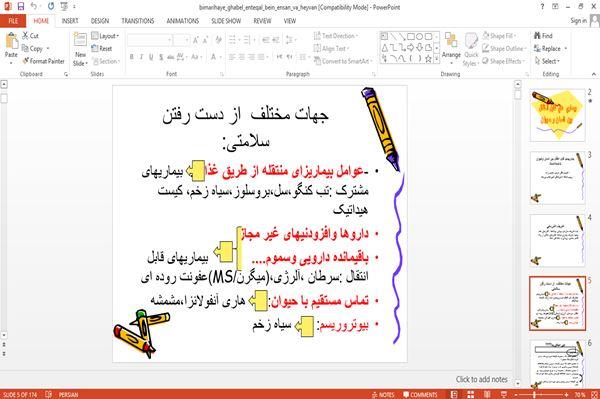The image size is (600, 399).
Task: Toggle Bold formatting
Action: 132,57
